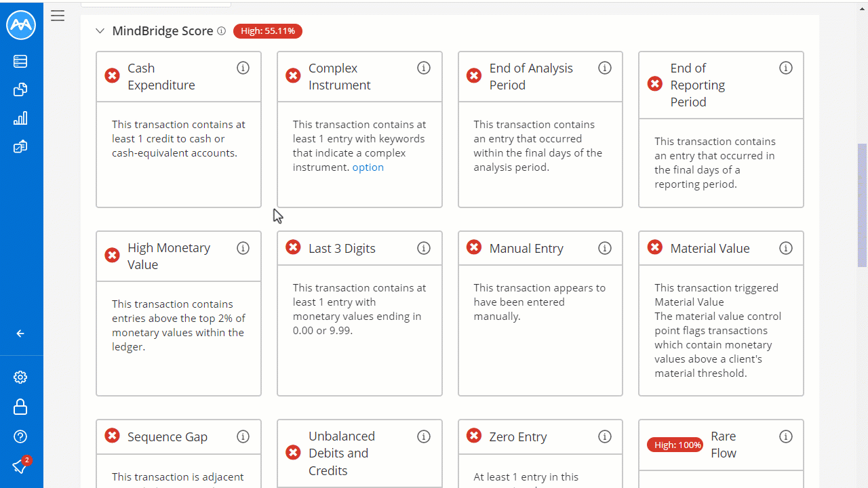Collapse the MindBridge Score section chevron
868x488 pixels.
pyautogui.click(x=100, y=30)
